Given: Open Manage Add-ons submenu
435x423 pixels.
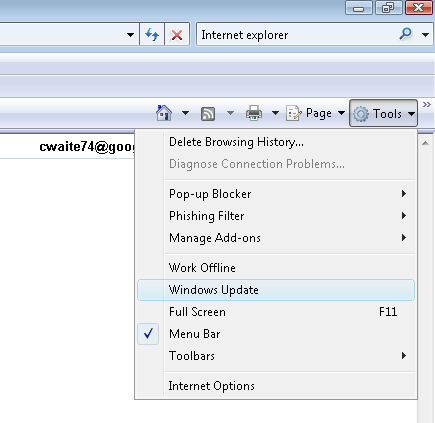Looking at the screenshot, I should [x=276, y=238].
